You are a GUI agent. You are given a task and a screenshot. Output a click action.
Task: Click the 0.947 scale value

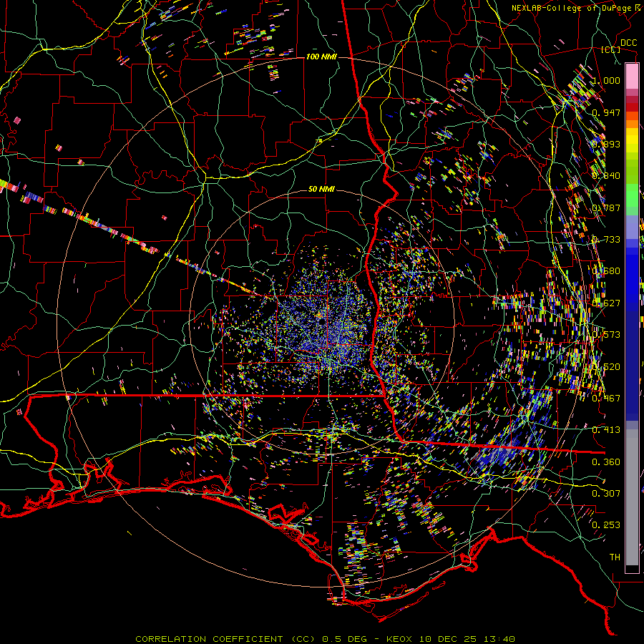coord(606,112)
